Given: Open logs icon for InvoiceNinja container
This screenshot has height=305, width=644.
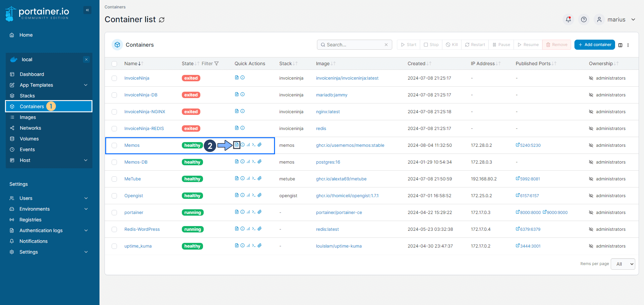Looking at the screenshot, I should coord(237,78).
